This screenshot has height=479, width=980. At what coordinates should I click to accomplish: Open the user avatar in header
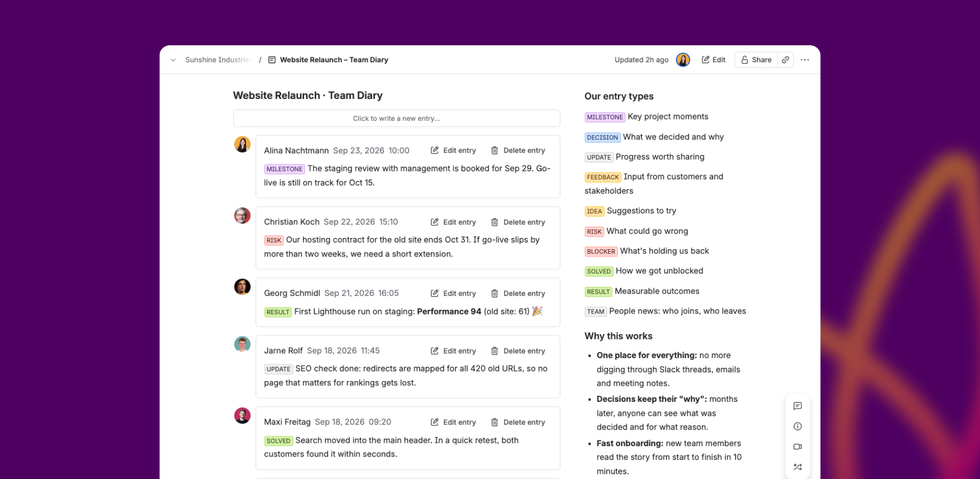pyautogui.click(x=683, y=60)
